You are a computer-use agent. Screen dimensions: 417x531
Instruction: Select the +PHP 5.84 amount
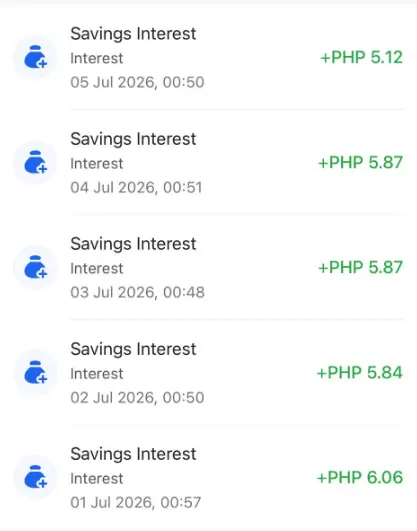pyautogui.click(x=360, y=373)
